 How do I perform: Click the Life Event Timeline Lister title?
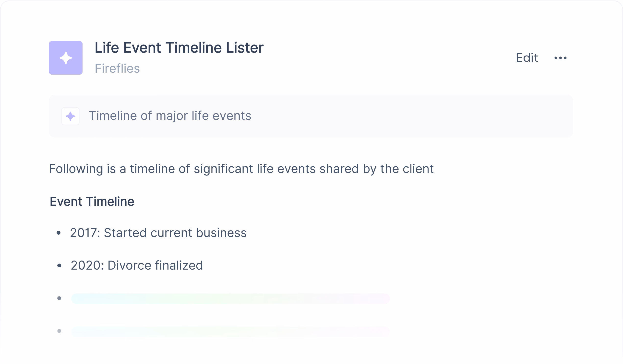(179, 48)
